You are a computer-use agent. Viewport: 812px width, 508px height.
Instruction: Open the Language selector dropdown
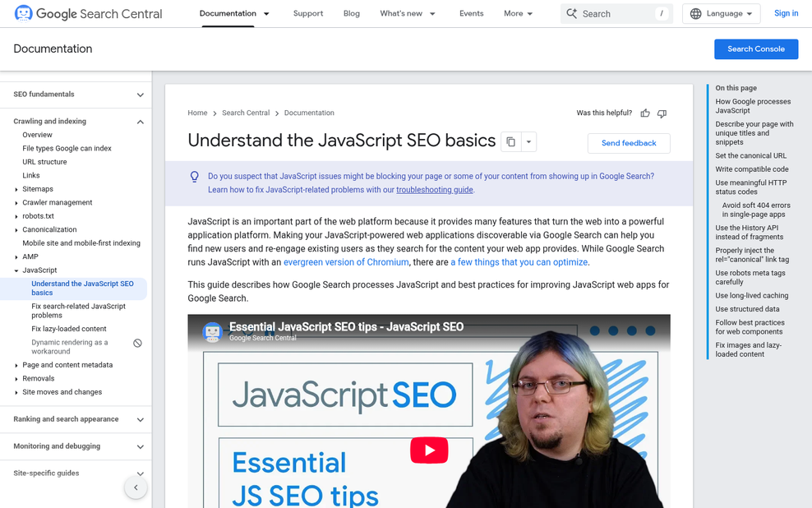(x=722, y=13)
